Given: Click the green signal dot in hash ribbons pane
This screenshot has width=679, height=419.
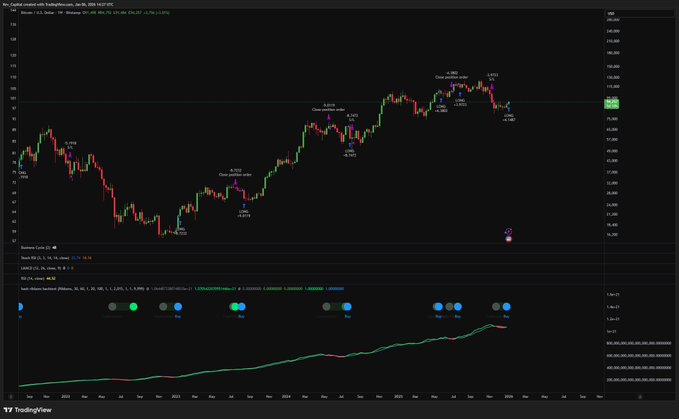Looking at the screenshot, I should coord(132,306).
